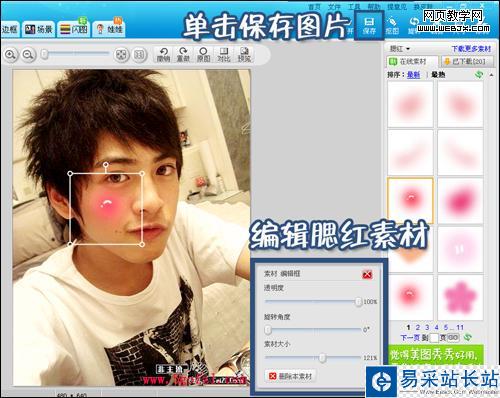Close the 素材编辑框 panel with red X
500x398 pixels.
(x=367, y=275)
